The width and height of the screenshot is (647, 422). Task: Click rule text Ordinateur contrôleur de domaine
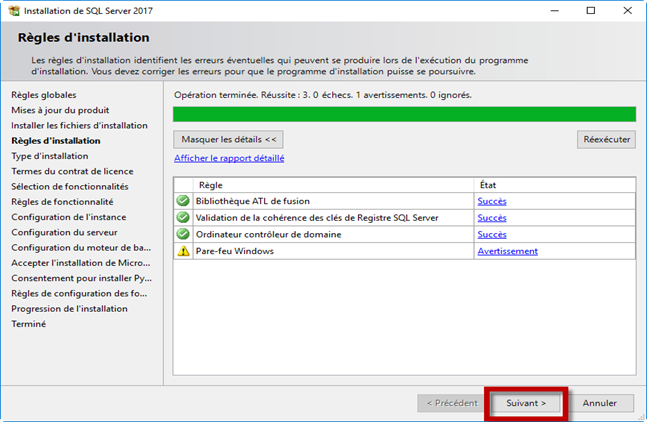(268, 234)
